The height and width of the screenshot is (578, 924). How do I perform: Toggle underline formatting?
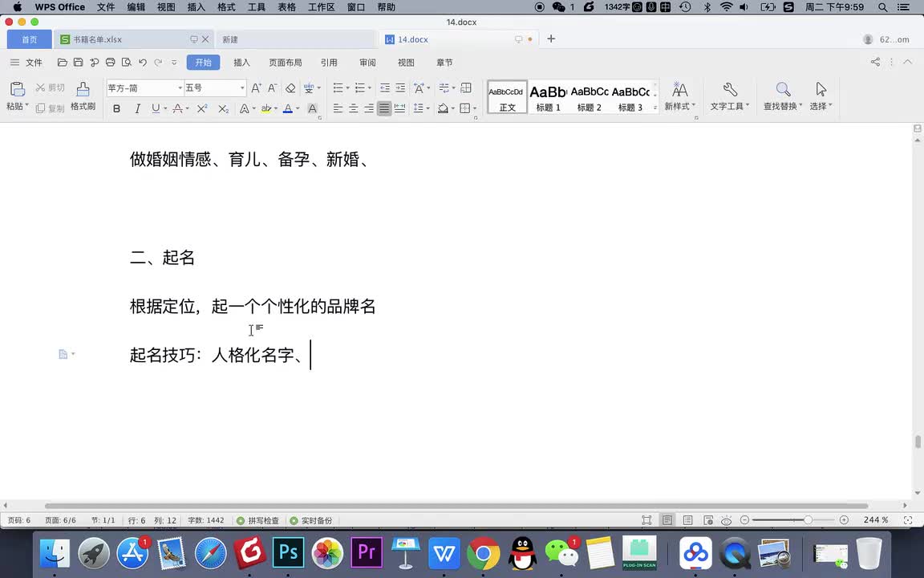(x=155, y=108)
